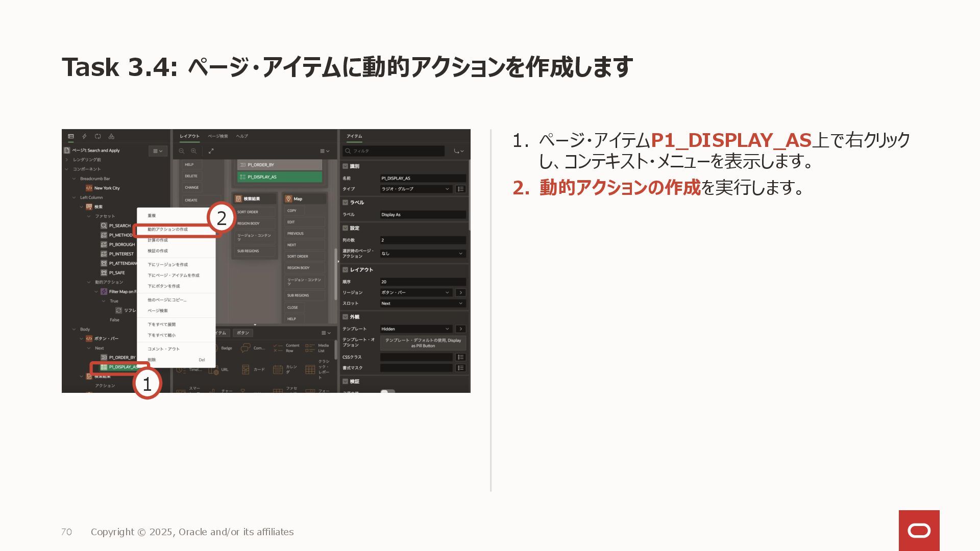Image resolution: width=980 pixels, height=551 pixels.
Task: Choose 下をすべて展開 menu entry
Action: (x=176, y=324)
